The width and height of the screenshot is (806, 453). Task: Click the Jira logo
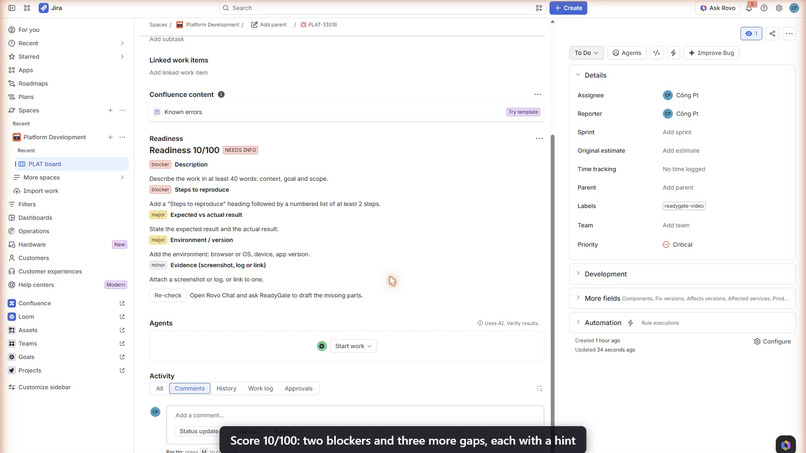[50, 8]
